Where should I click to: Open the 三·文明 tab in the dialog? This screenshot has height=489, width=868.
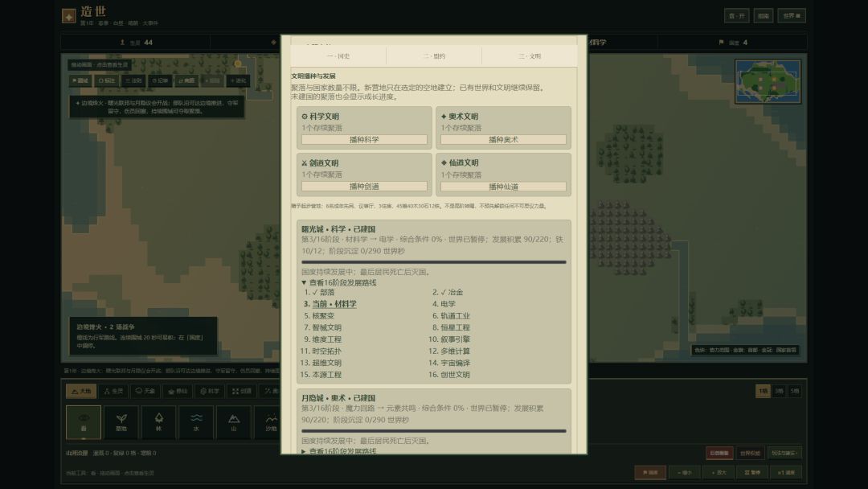point(529,56)
